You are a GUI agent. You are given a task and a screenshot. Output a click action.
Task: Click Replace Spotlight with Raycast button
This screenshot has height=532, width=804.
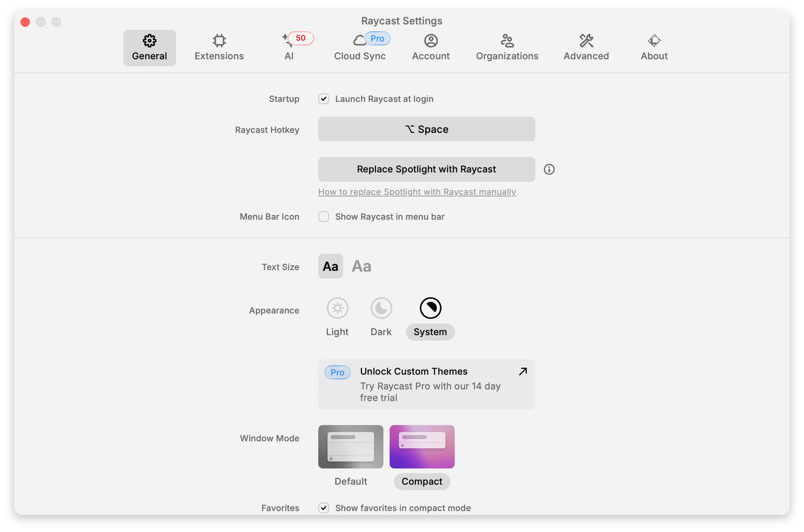pyautogui.click(x=426, y=169)
